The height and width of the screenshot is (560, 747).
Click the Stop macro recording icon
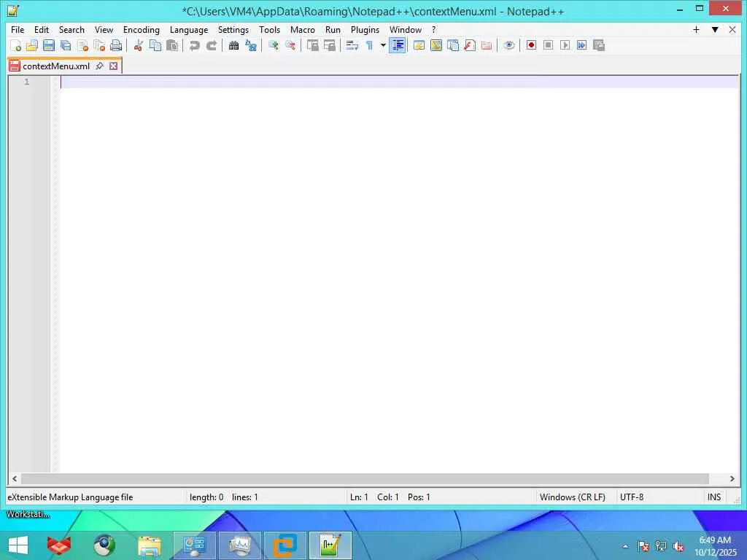coord(548,45)
